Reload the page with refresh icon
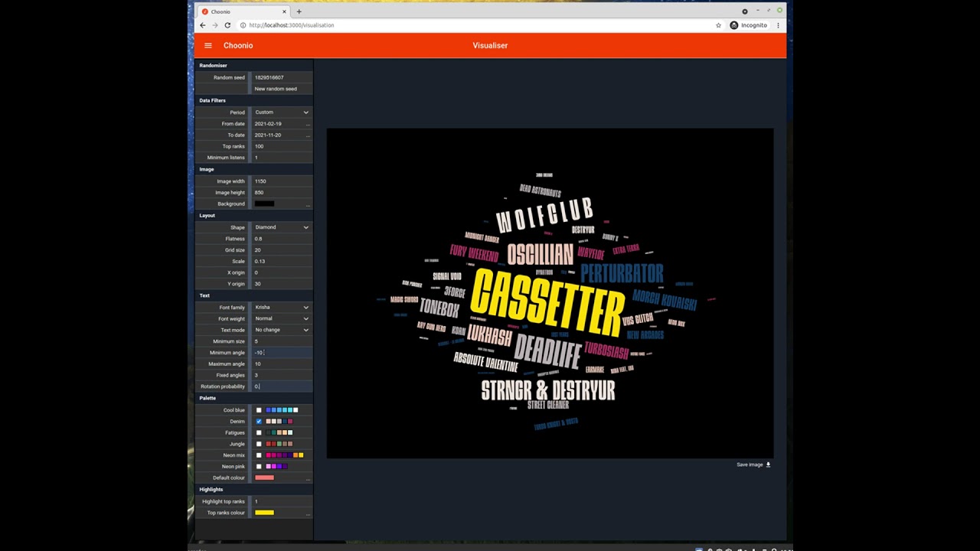 (x=227, y=25)
